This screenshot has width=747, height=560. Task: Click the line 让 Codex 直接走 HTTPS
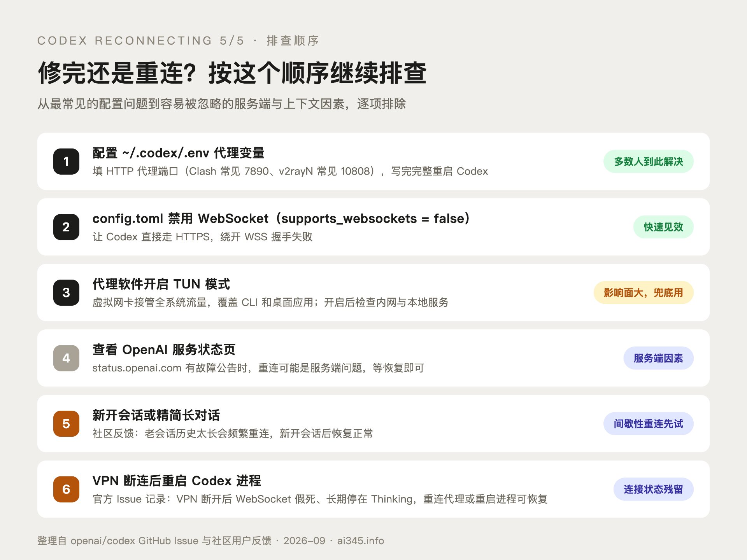202,237
